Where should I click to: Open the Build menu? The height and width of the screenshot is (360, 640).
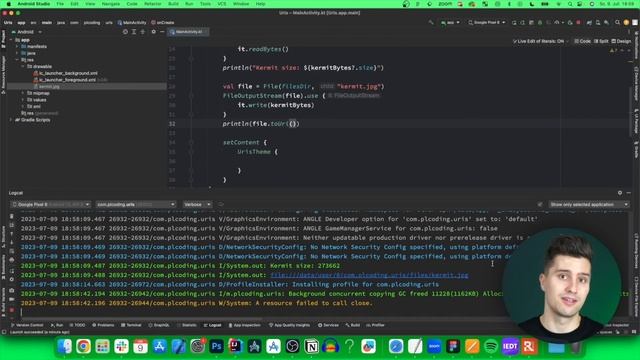pyautogui.click(x=173, y=4)
